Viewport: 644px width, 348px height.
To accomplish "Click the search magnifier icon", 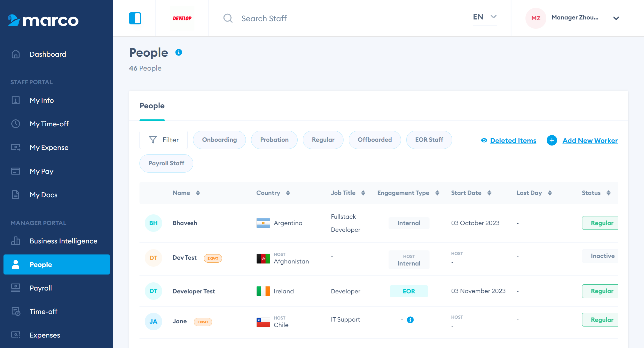I will [228, 18].
